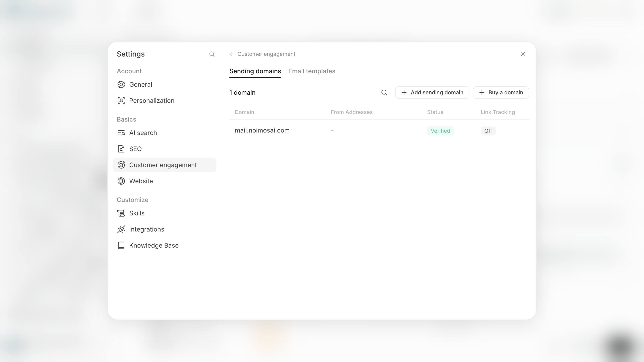This screenshot has height=362, width=644.
Task: Click the Status column header
Action: pyautogui.click(x=435, y=112)
